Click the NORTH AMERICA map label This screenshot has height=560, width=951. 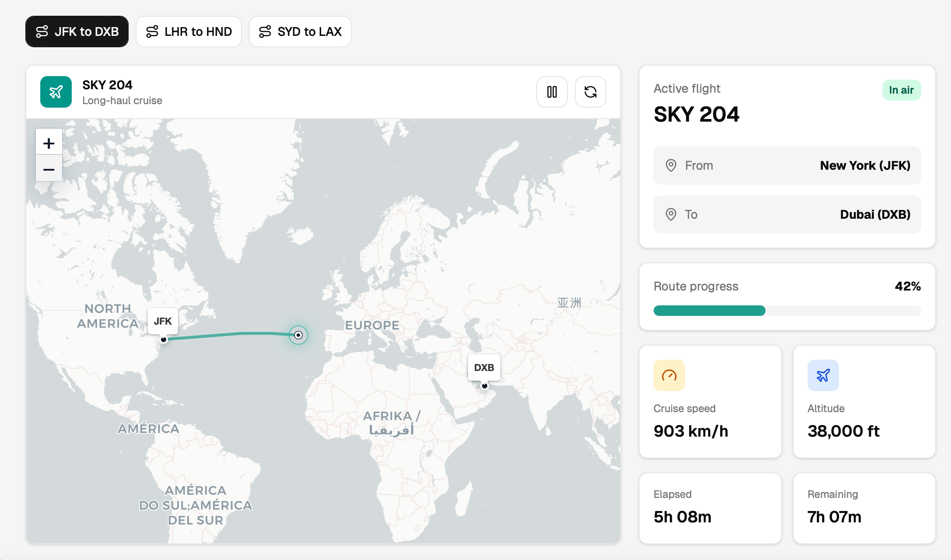[108, 316]
